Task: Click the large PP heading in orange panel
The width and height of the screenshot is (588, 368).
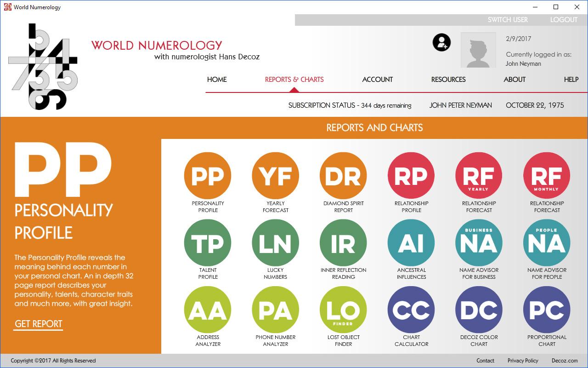Action: (63, 170)
